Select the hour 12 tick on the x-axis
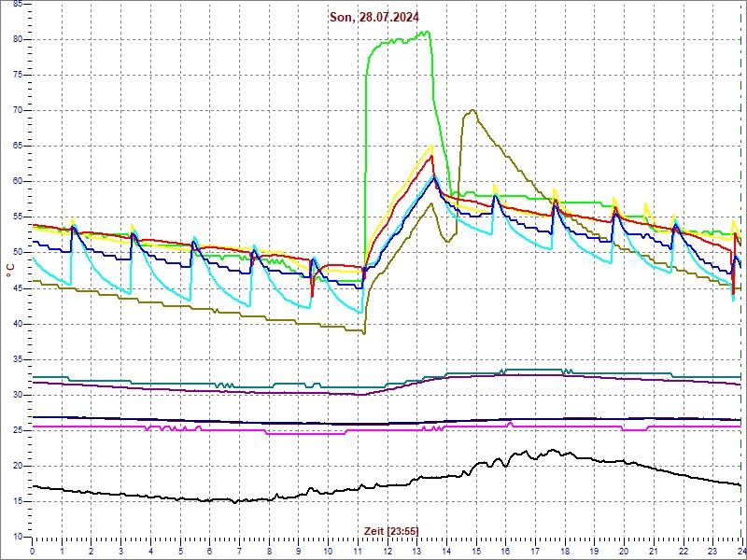Screen dimensions: 747x560 point(387,552)
